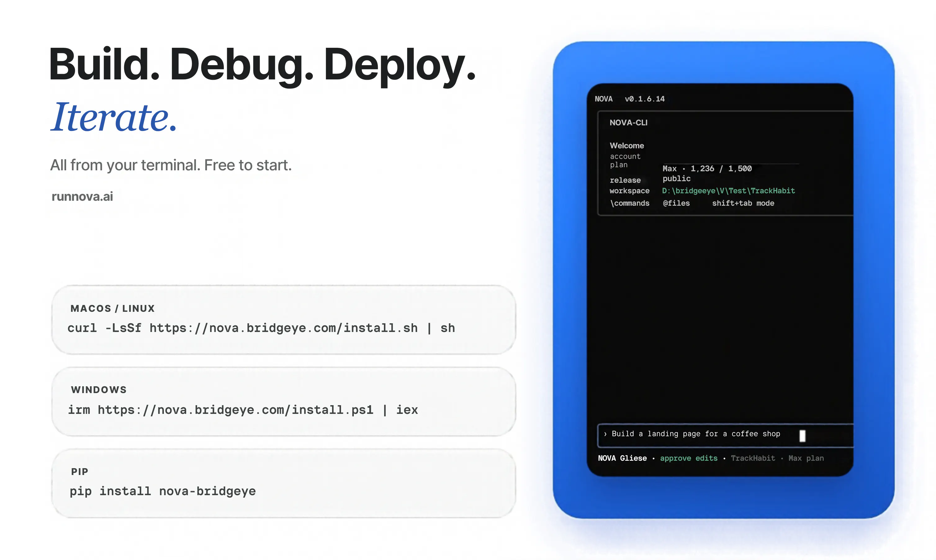Image resolution: width=936 pixels, height=560 pixels.
Task: Click the PIP label
Action: (80, 472)
